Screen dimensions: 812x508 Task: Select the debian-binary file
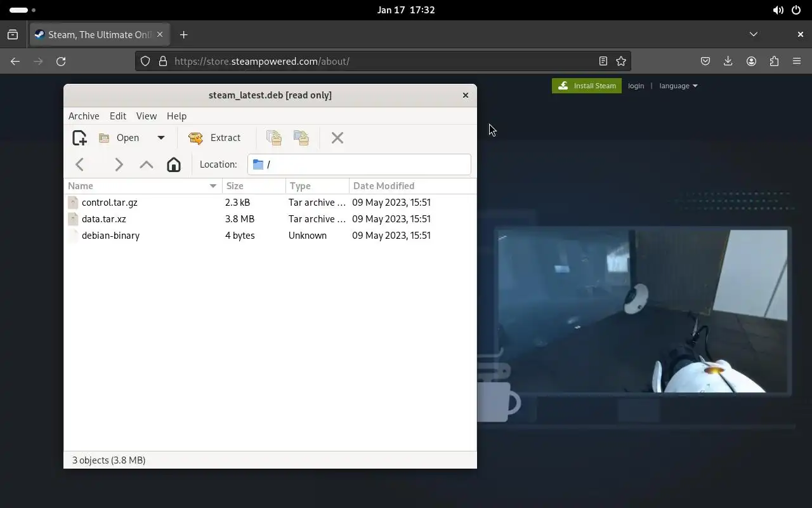(270, 236)
